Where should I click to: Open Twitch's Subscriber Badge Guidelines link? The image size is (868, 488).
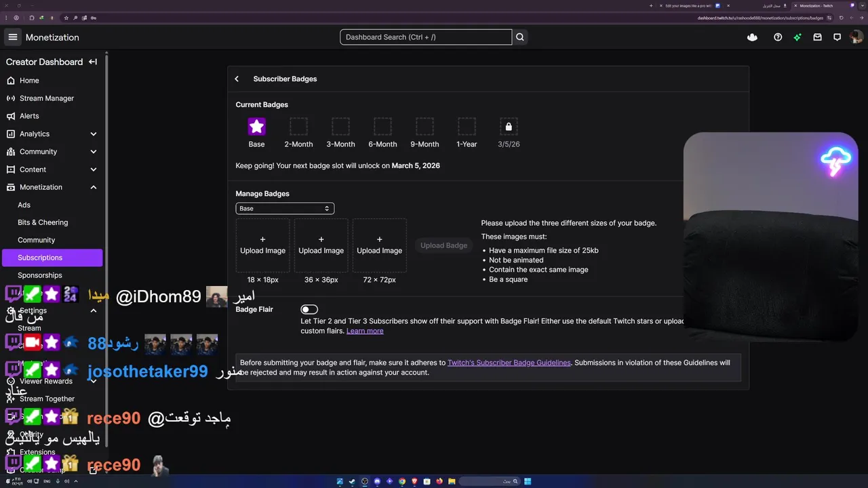point(509,363)
